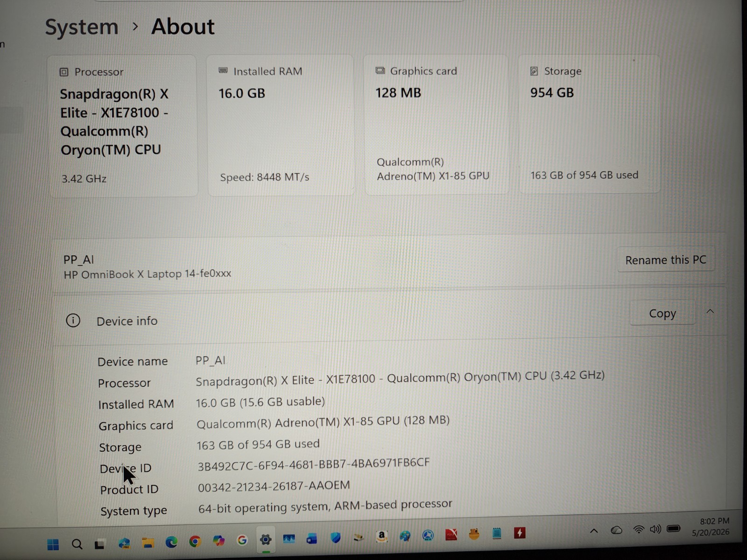This screenshot has width=747, height=560.
Task: Open Microsoft Word from the taskbar
Action: click(311, 539)
